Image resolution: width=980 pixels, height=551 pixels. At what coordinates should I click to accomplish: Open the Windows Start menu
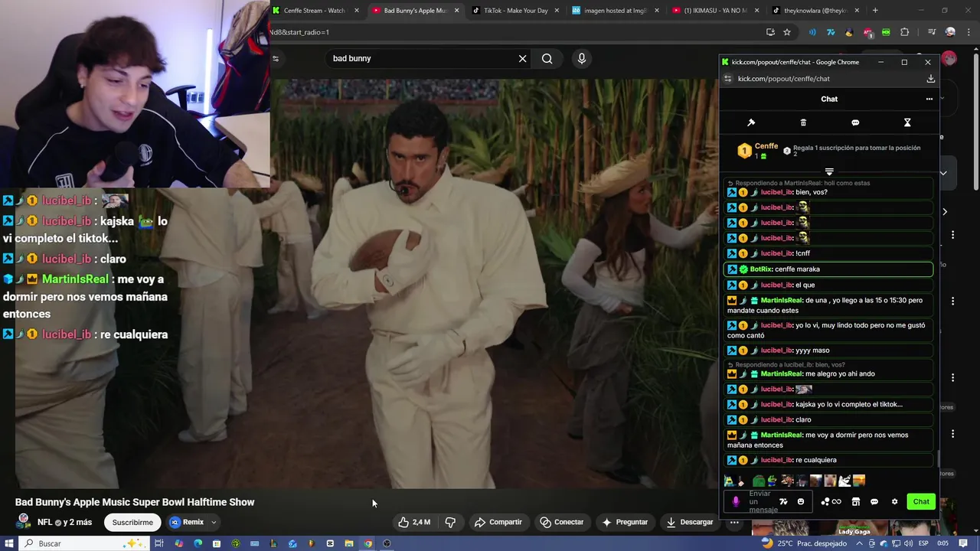tap(9, 543)
